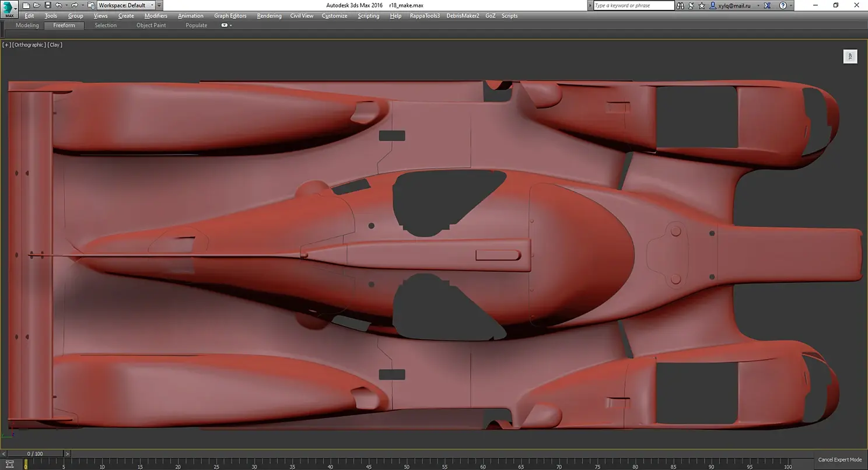The height and width of the screenshot is (470, 868).
Task: Click the New Scene icon
Action: tap(27, 5)
